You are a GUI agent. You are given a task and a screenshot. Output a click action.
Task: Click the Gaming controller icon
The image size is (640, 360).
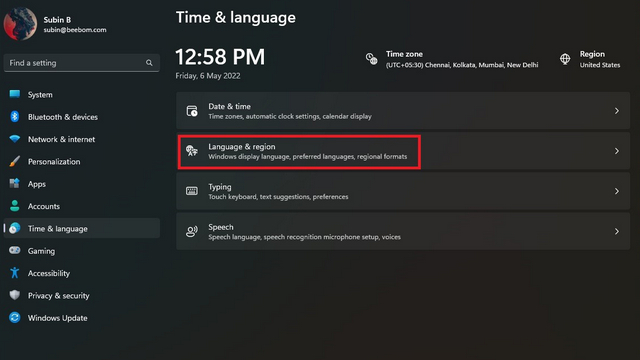pyautogui.click(x=15, y=250)
